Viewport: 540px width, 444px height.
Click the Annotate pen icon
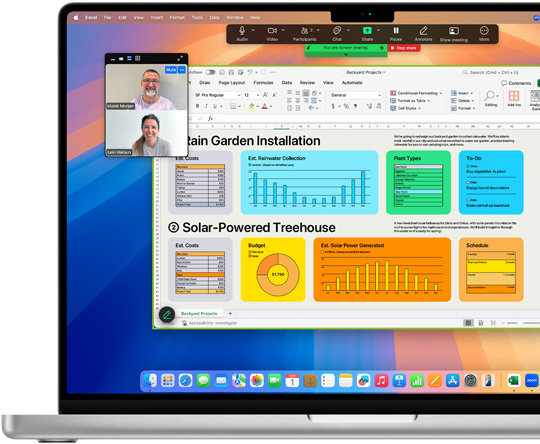[x=423, y=31]
